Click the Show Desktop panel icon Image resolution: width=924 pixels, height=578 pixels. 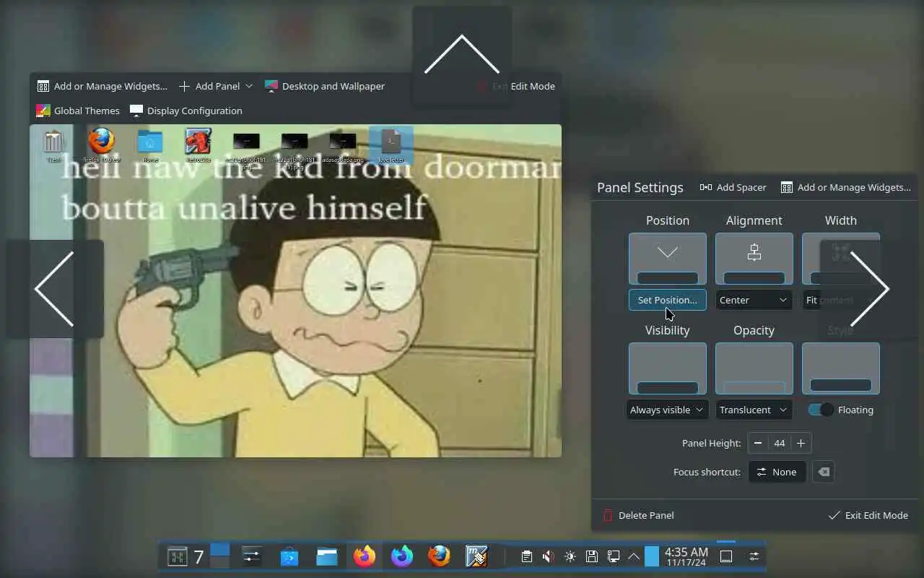[726, 556]
